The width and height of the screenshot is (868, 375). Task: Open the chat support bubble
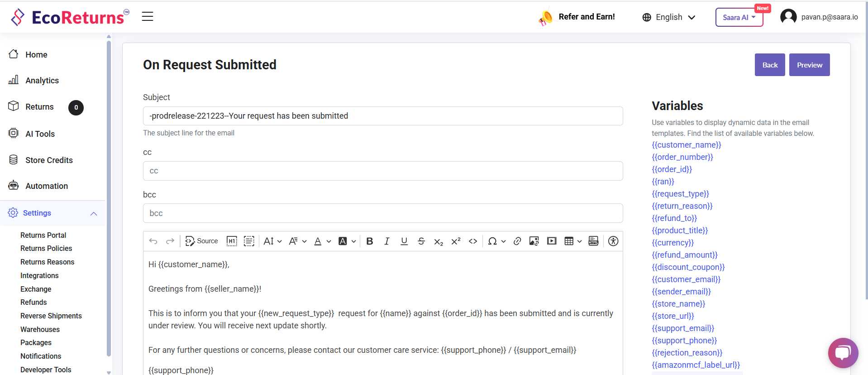(843, 353)
